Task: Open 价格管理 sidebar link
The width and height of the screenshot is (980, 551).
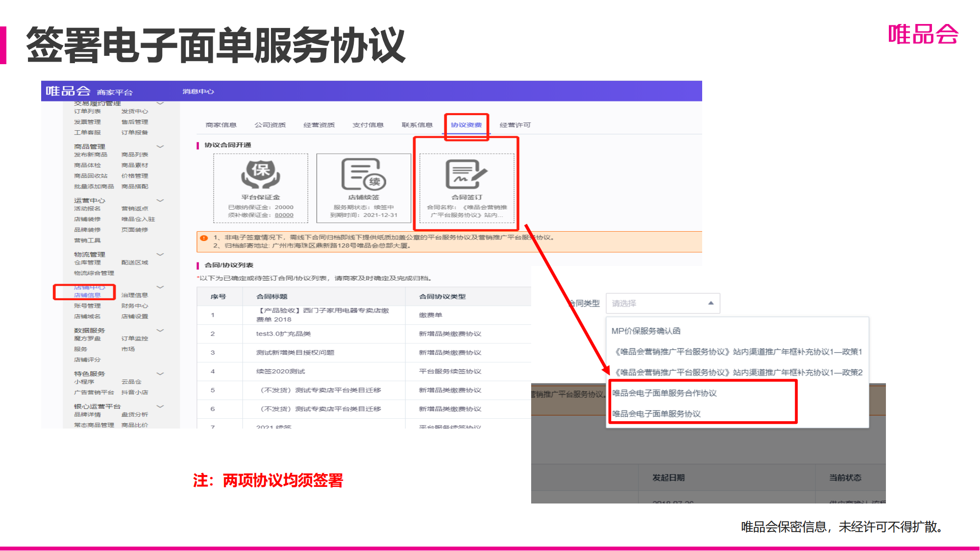Action: click(135, 176)
